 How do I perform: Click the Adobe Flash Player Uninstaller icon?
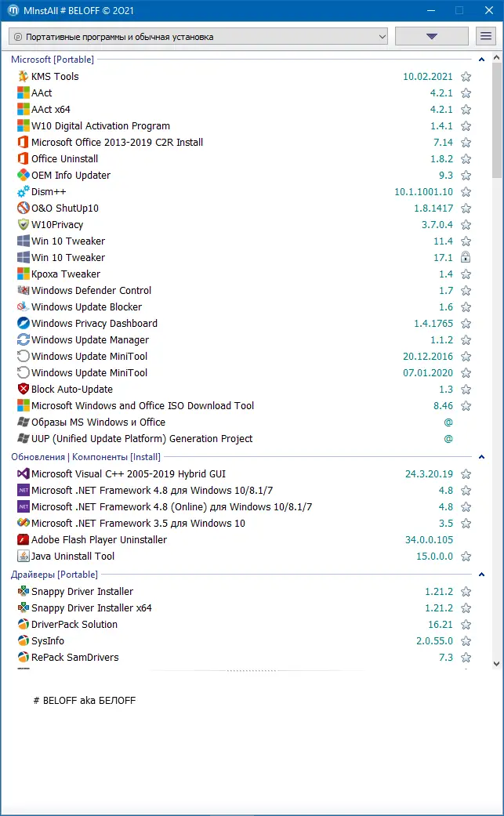24,539
